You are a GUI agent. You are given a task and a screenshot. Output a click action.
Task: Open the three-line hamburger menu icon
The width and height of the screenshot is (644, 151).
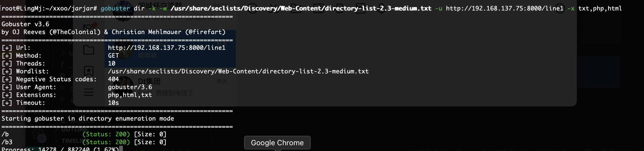pos(89,92)
